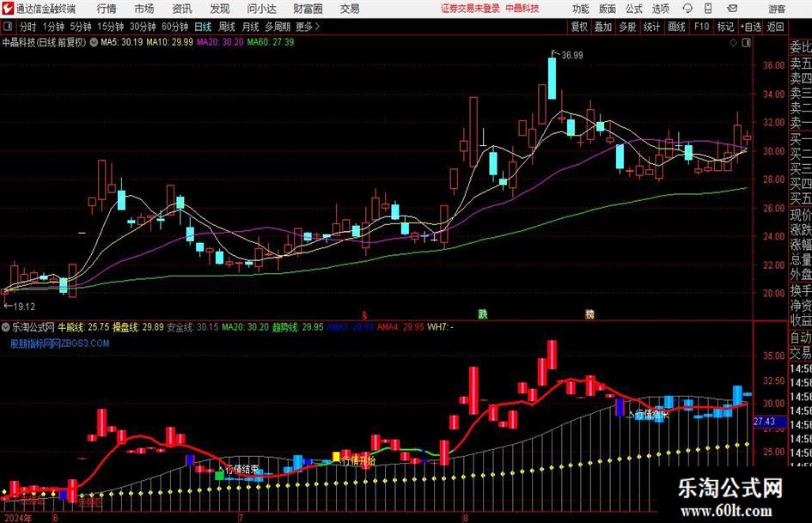
Task: Click the 牛熊线: 25.75 indicator value
Action: pos(83,327)
